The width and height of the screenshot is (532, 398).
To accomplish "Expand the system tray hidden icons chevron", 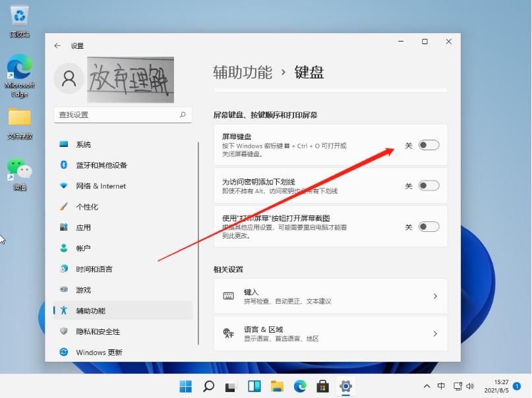I will pos(427,386).
